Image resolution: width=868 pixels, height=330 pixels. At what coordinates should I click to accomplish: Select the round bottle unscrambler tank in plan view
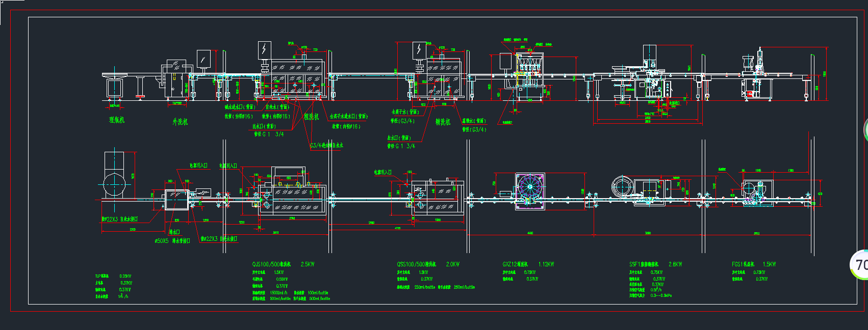coord(114,184)
